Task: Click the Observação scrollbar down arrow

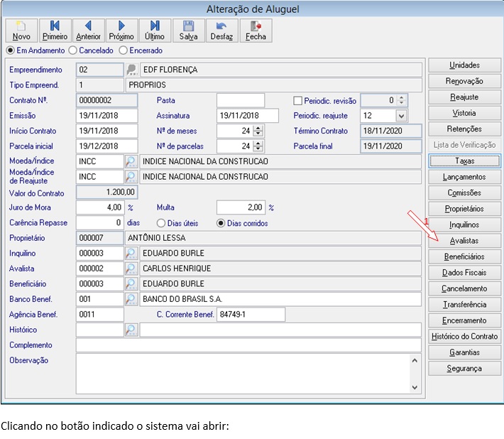Action: point(415,388)
